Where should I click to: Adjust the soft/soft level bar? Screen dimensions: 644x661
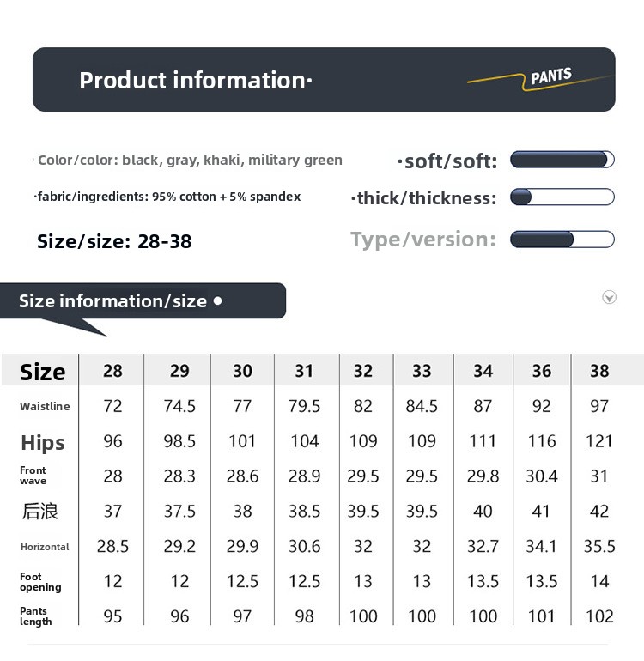pyautogui.click(x=562, y=160)
